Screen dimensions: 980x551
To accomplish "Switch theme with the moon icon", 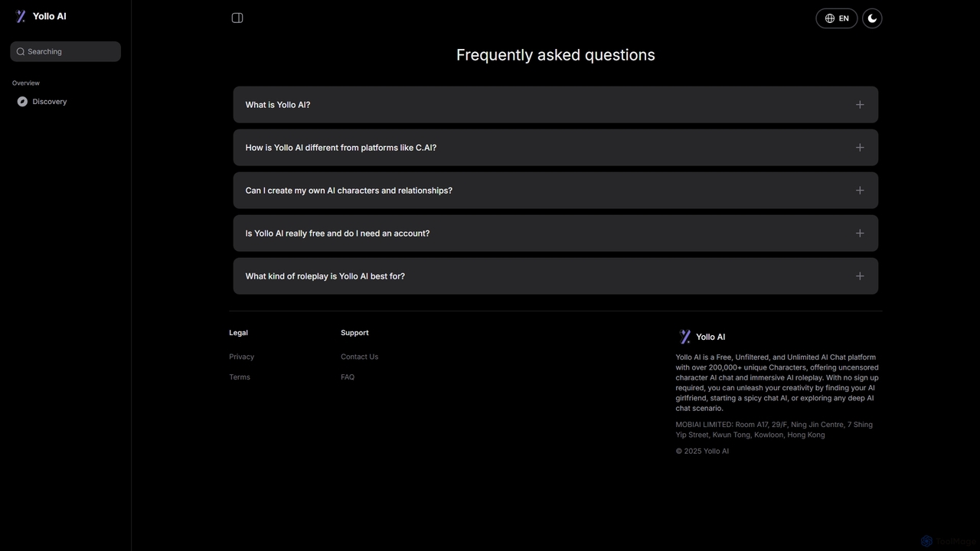I will 872,18.
